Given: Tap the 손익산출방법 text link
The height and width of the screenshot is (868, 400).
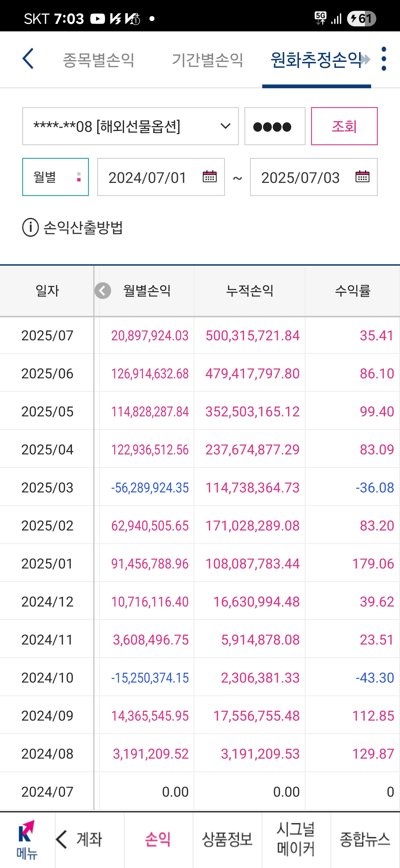Looking at the screenshot, I should [83, 227].
